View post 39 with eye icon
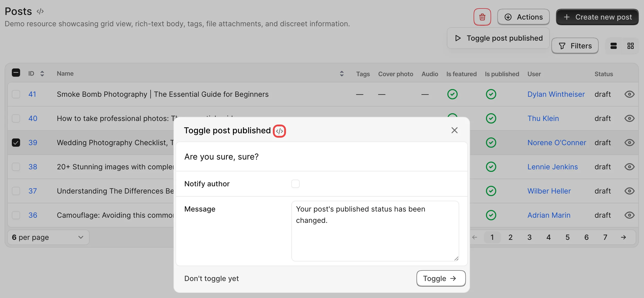644x298 pixels. pyautogui.click(x=629, y=143)
